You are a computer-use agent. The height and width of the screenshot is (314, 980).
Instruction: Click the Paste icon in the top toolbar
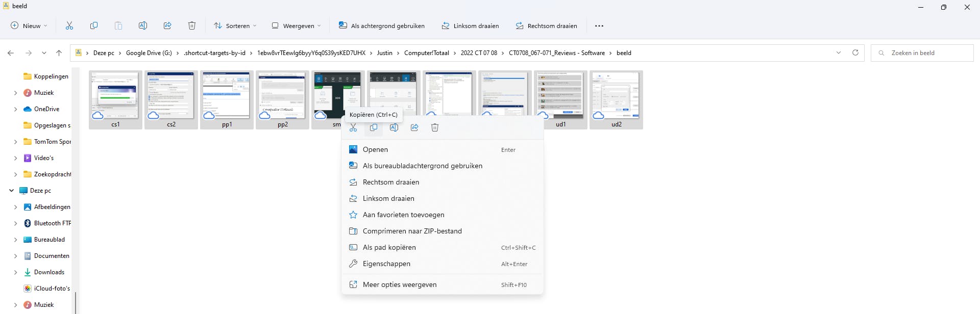(x=118, y=25)
